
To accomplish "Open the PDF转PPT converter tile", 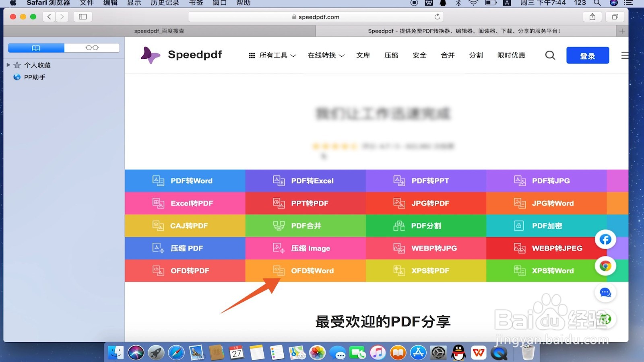I will [x=426, y=181].
